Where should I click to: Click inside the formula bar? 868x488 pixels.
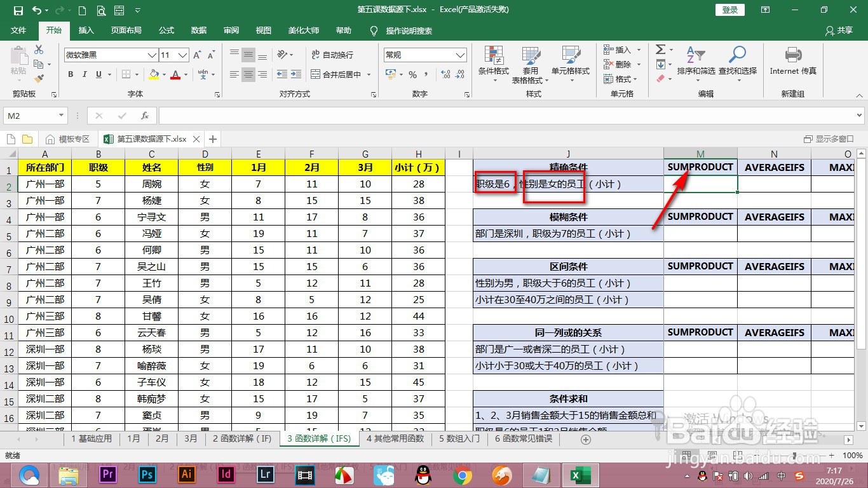pos(445,115)
